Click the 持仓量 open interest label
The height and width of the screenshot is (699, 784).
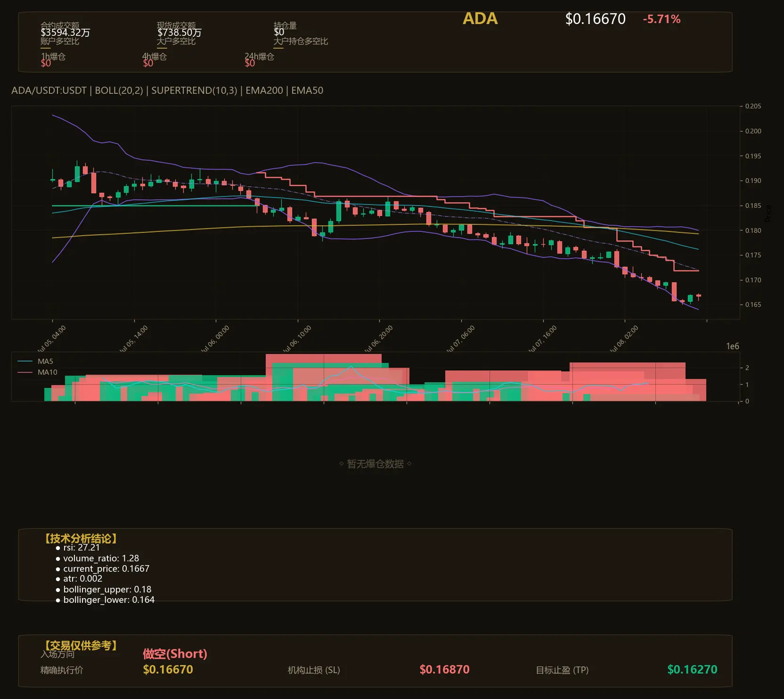(285, 25)
